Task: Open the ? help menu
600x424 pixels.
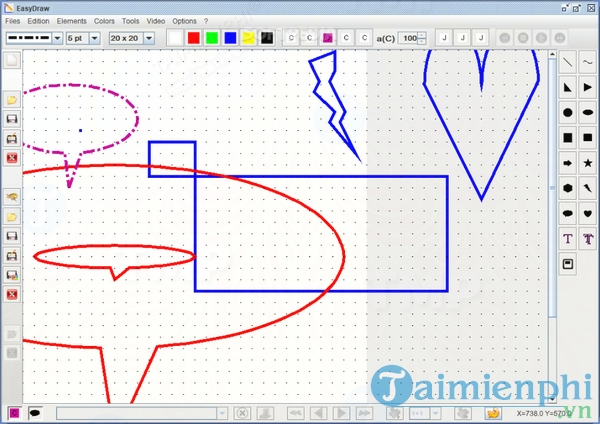Action: (206, 21)
